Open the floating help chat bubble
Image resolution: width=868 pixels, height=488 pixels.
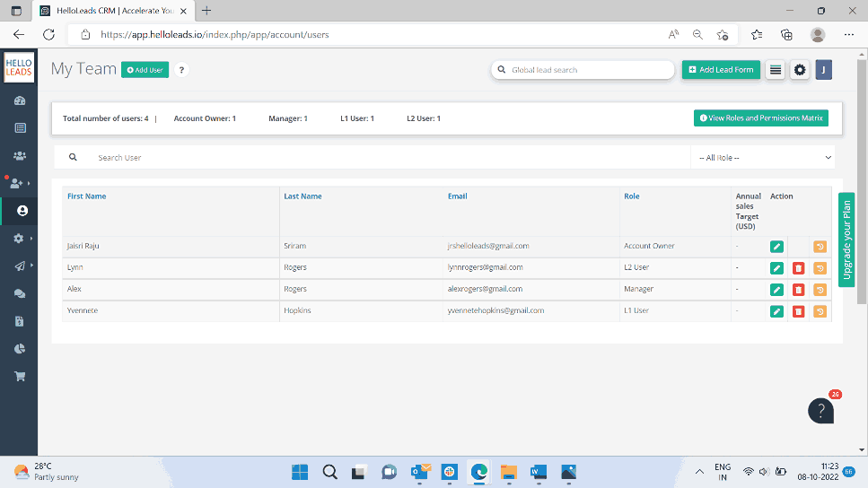click(x=820, y=411)
